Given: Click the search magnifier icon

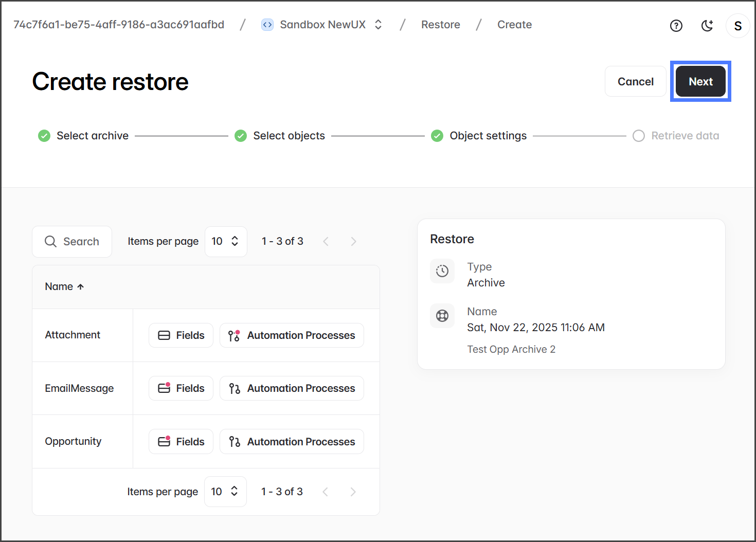Looking at the screenshot, I should click(x=50, y=242).
